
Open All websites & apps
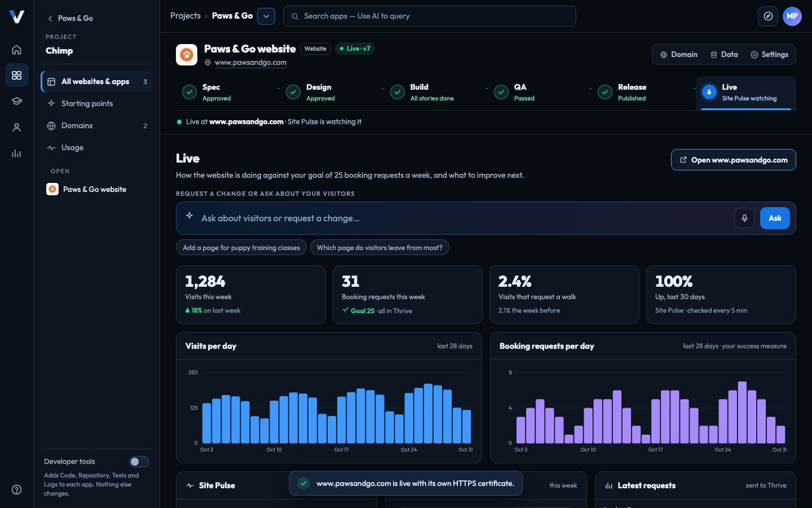pos(96,82)
